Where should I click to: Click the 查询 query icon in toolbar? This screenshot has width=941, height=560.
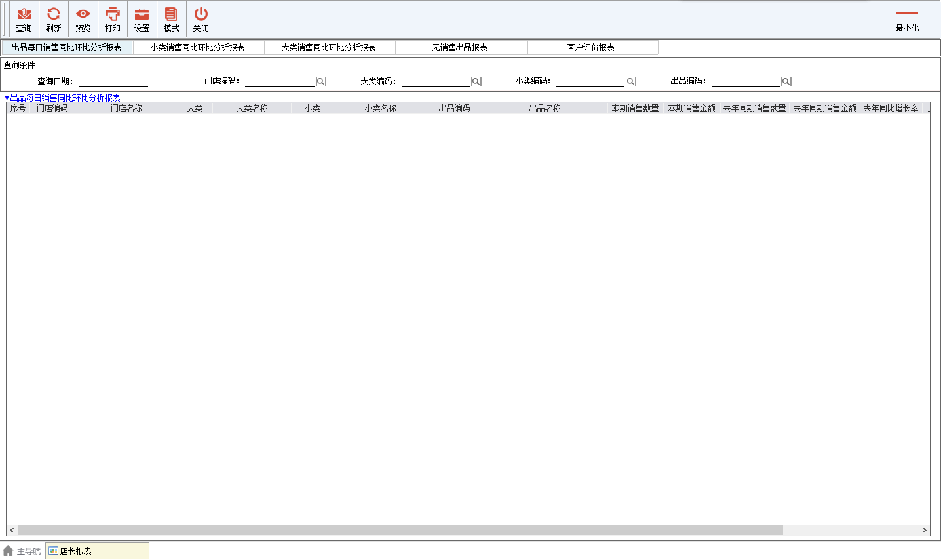[24, 19]
